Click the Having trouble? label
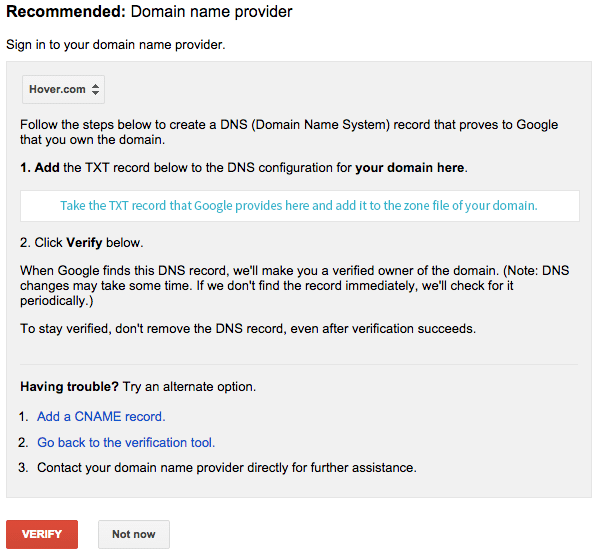 tap(70, 387)
